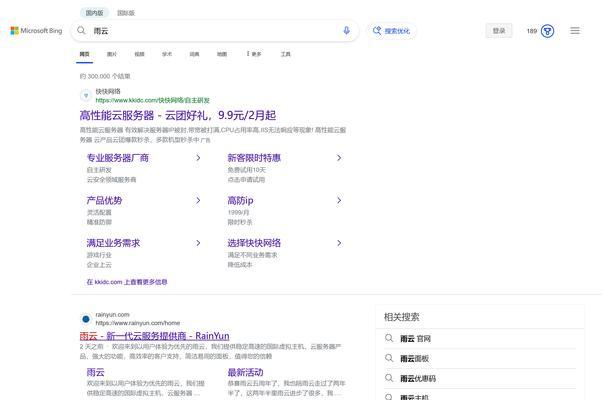
Task: Click the chevron beside 选择快快网络
Action: click(x=339, y=243)
